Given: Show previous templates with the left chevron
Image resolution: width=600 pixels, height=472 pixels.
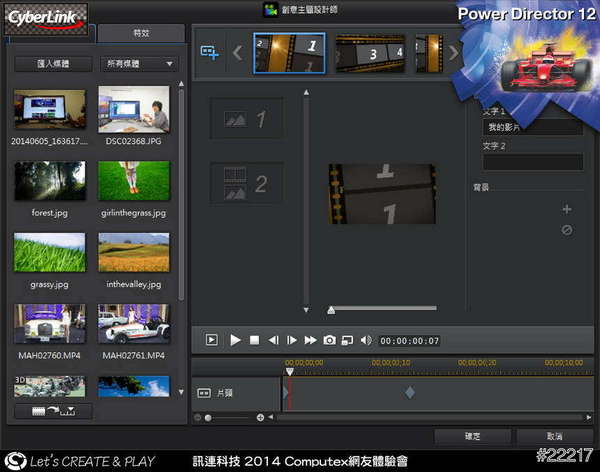Looking at the screenshot, I should (x=238, y=53).
